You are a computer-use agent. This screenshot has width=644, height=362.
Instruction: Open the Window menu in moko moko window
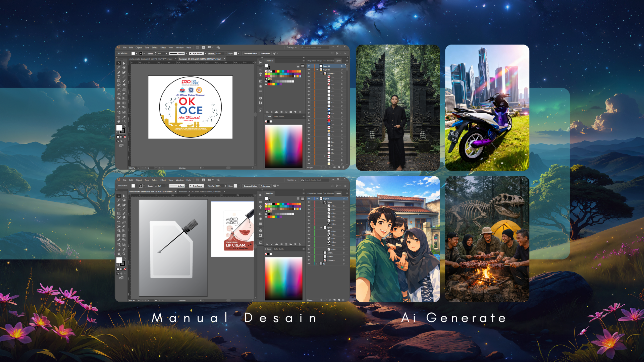click(180, 180)
